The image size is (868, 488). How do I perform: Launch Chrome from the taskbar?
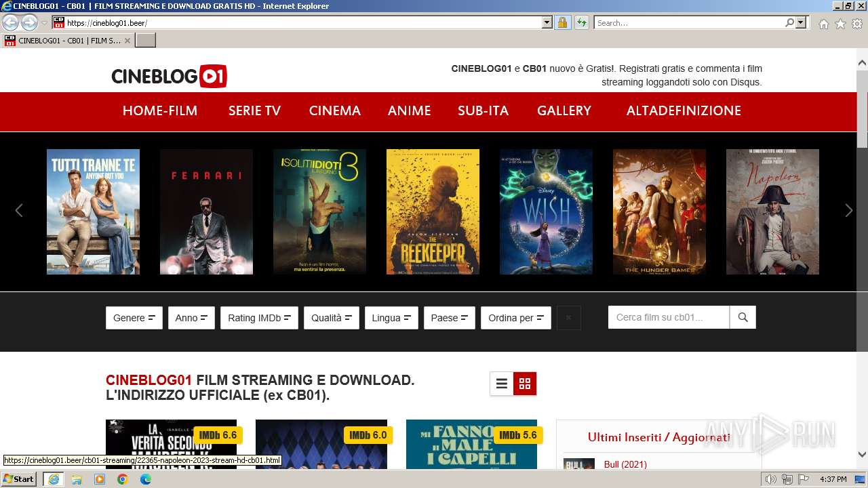point(123,479)
